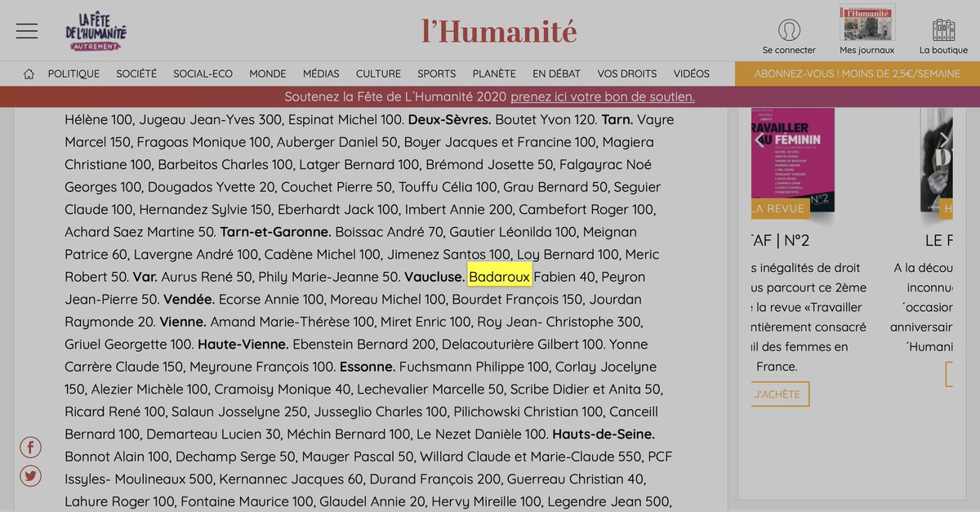Click the Vendée. department heading
The width and height of the screenshot is (980, 512).
click(189, 299)
